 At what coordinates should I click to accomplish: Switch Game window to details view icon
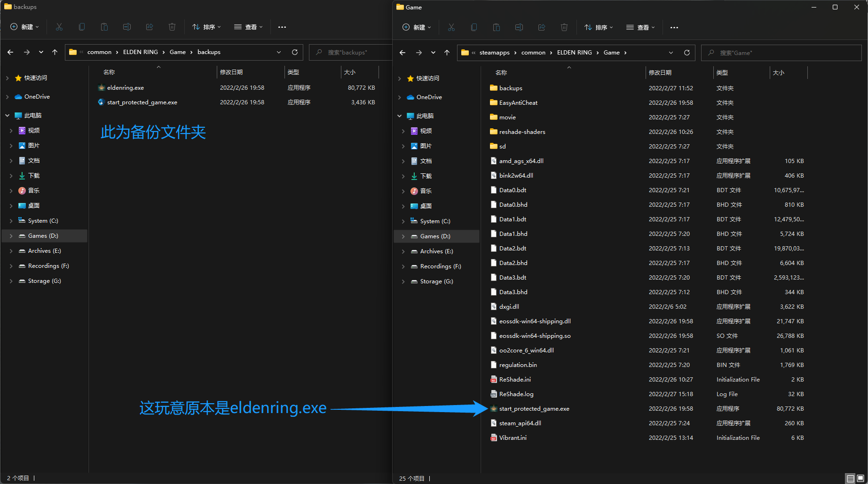(850, 478)
